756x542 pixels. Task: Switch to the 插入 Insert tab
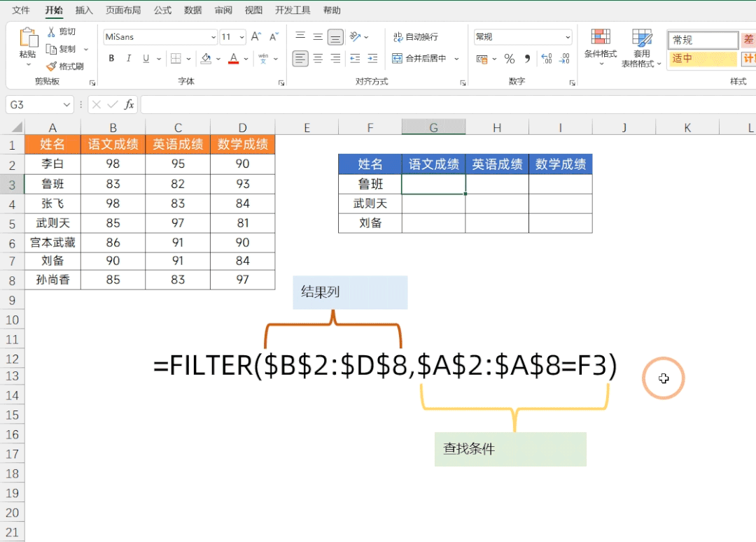pos(84,10)
